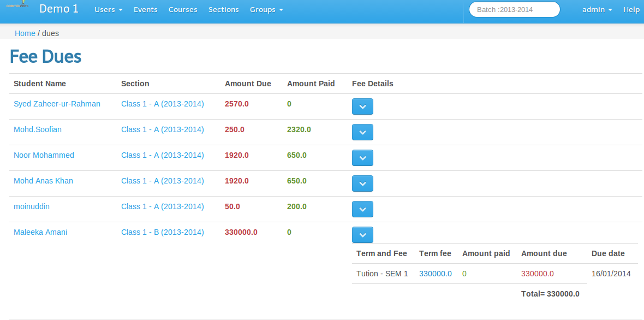Click the blue Term fee value 330000.0
The image size is (644, 320).
(436, 274)
